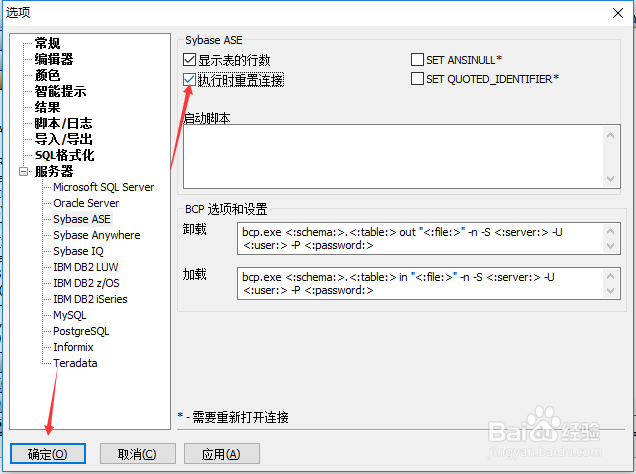
Task: Confirm with the 确定(O) button
Action: pyautogui.click(x=48, y=454)
